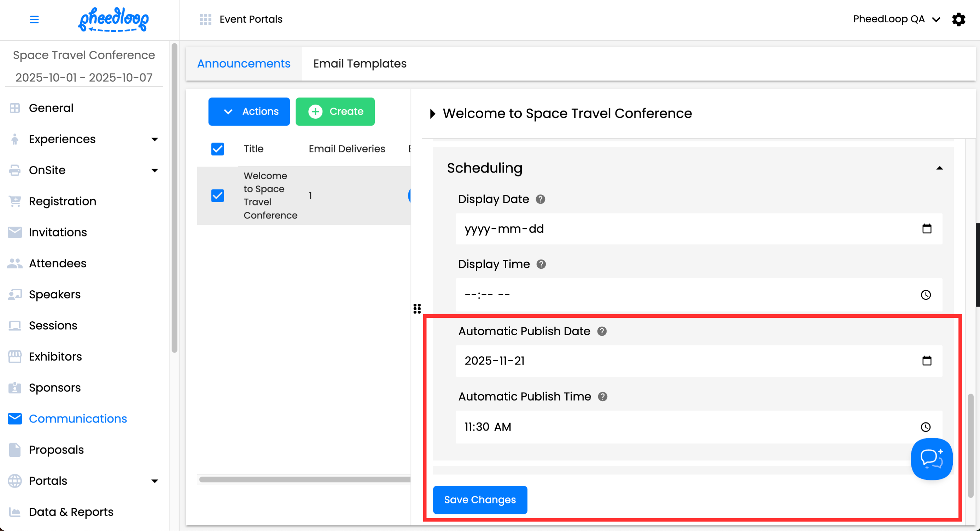
Task: Uncheck the Welcome to Space Travel Conference row
Action: [218, 196]
